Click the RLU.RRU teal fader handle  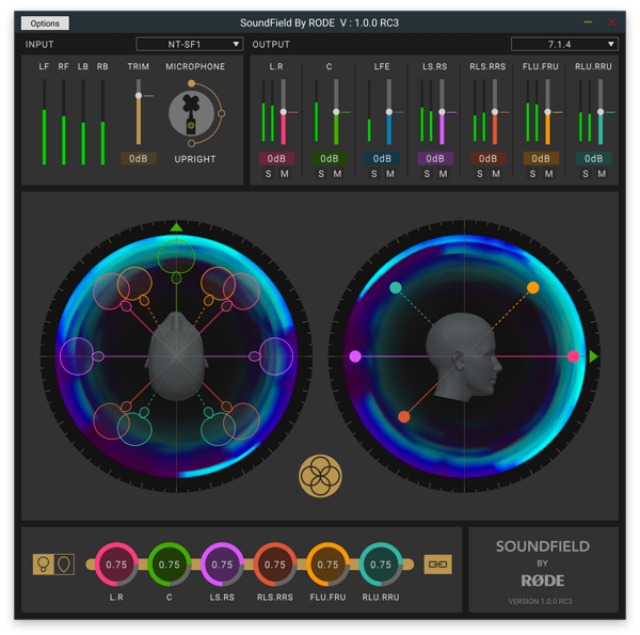600,112
